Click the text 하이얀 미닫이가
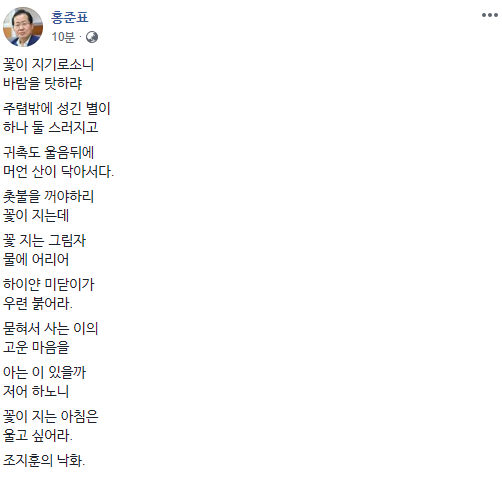Screen dimensions: 502x479 [x=48, y=284]
